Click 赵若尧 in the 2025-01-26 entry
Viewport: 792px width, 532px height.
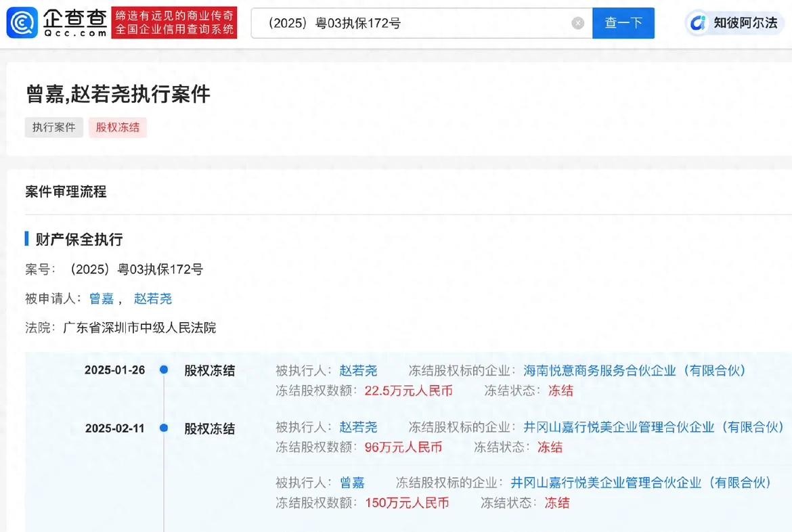click(358, 371)
